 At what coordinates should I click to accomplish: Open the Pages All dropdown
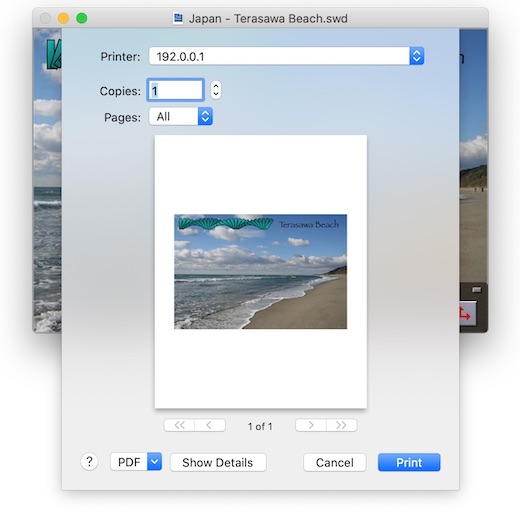(x=181, y=116)
